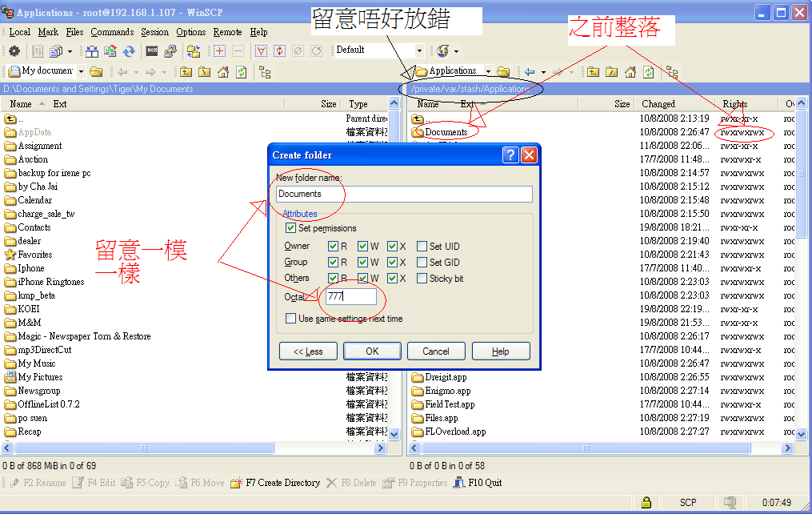The image size is (812, 514).
Task: Click the << Less button
Action: click(308, 351)
